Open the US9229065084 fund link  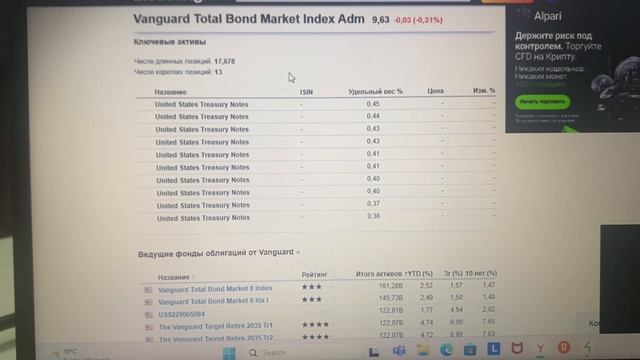pos(182,314)
